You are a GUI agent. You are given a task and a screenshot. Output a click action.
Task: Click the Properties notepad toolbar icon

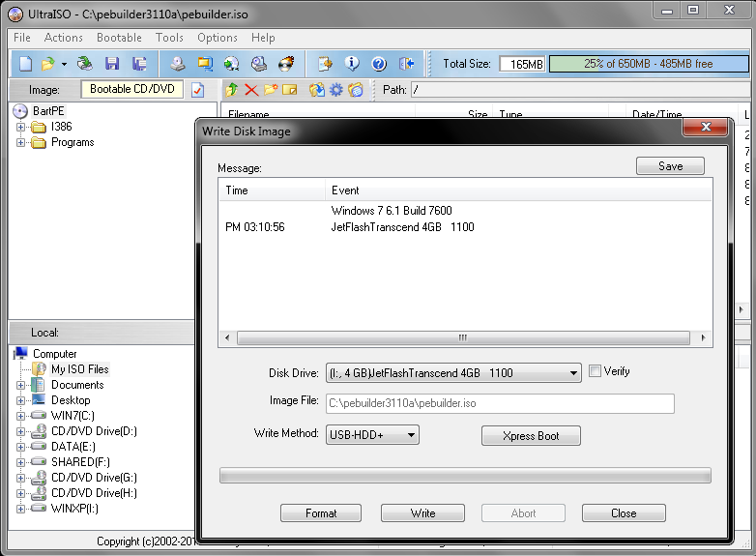pos(325,64)
